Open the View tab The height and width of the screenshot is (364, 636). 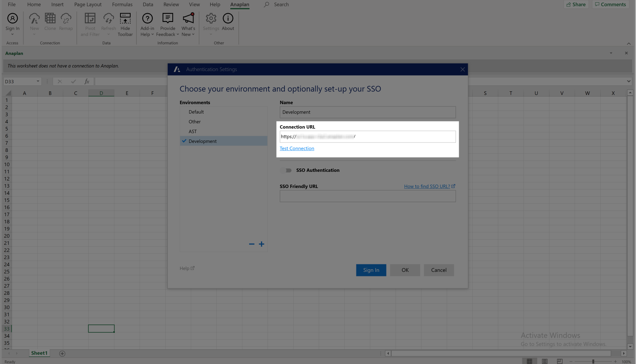195,5
